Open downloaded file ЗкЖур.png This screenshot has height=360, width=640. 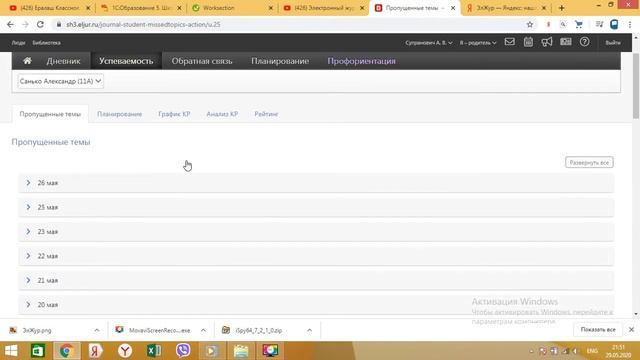[37, 330]
